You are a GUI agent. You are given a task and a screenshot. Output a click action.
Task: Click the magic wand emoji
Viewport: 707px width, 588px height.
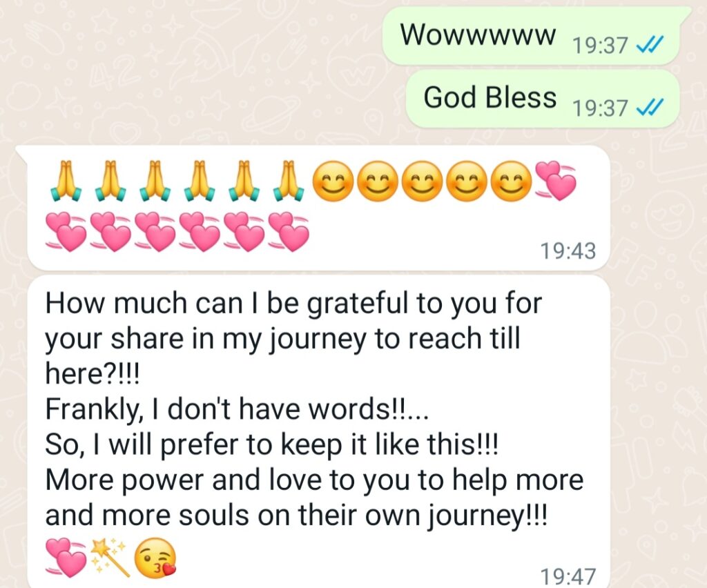110,557
